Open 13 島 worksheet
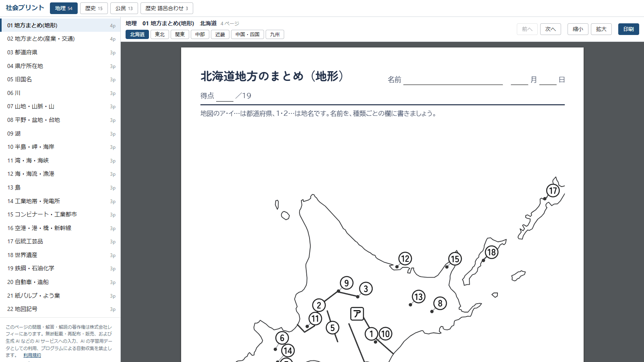 click(60, 187)
